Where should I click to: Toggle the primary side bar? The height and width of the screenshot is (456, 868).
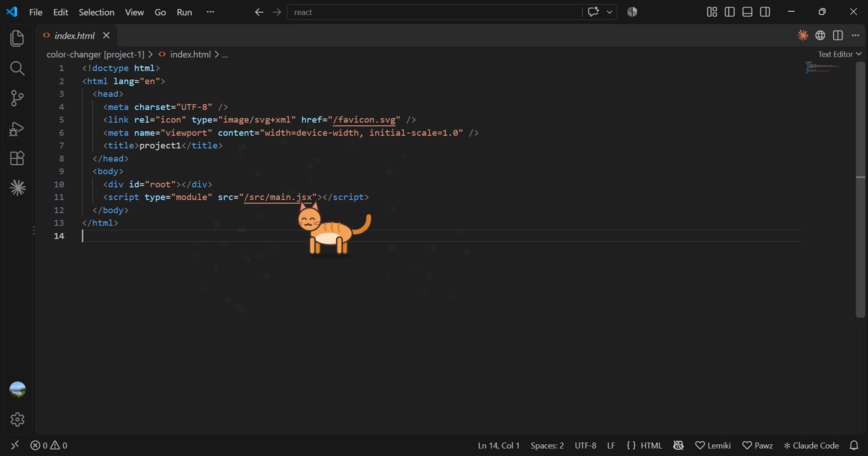(x=730, y=12)
